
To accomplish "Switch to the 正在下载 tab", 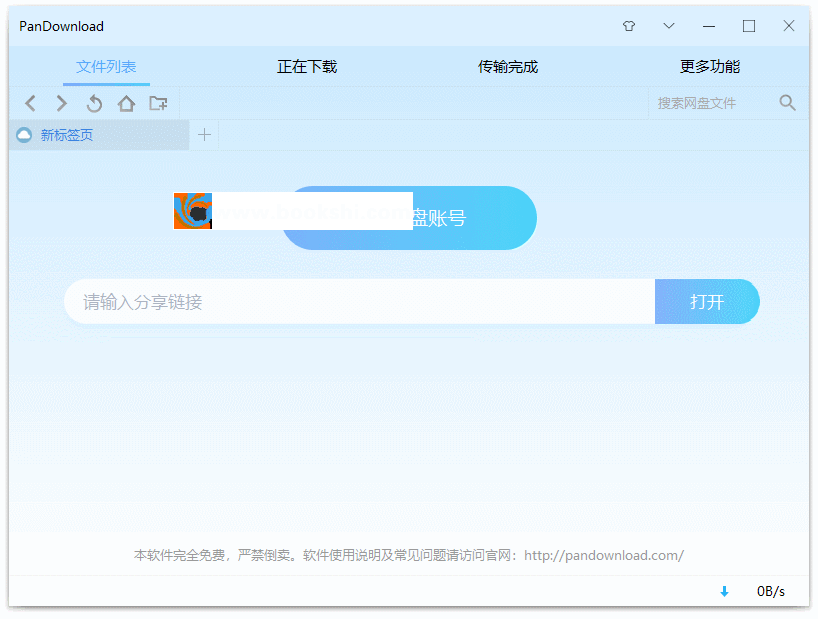I will tap(307, 67).
